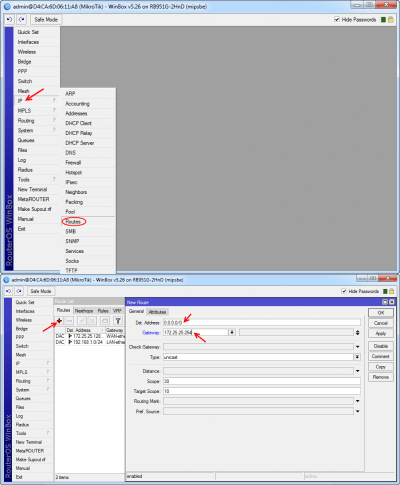Expand Tools submenu in upper window sidebar
400x485 pixels.
click(37, 179)
